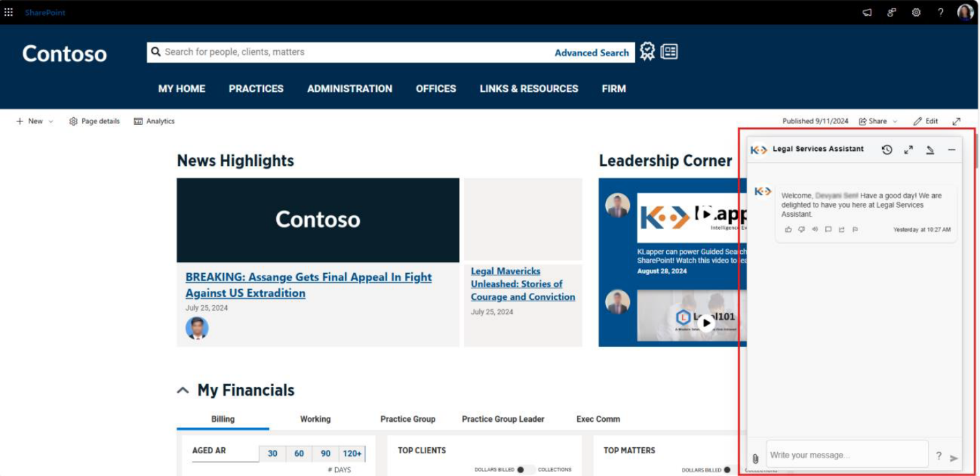The width and height of the screenshot is (980, 476).
Task: Collapse the My Financials section
Action: click(183, 390)
